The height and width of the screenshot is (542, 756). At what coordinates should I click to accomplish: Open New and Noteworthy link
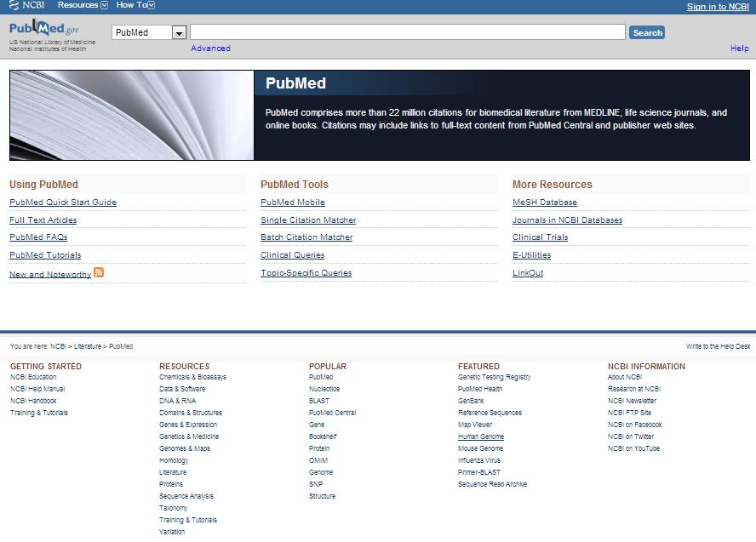click(x=50, y=274)
